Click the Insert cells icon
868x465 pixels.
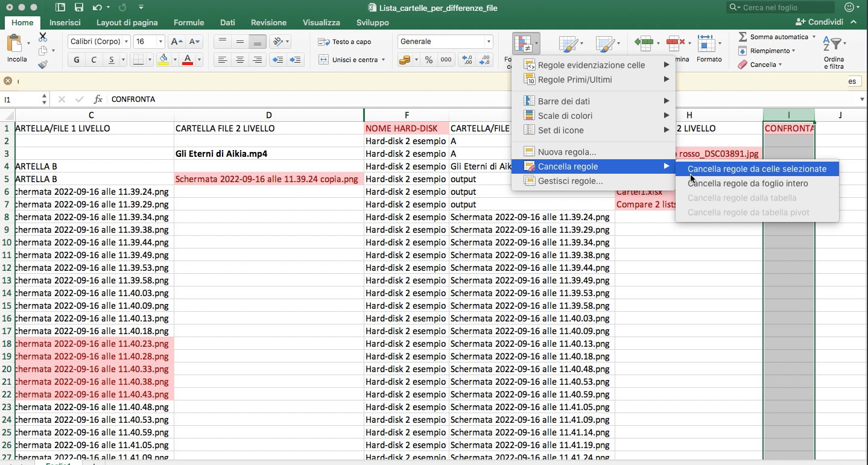point(644,43)
